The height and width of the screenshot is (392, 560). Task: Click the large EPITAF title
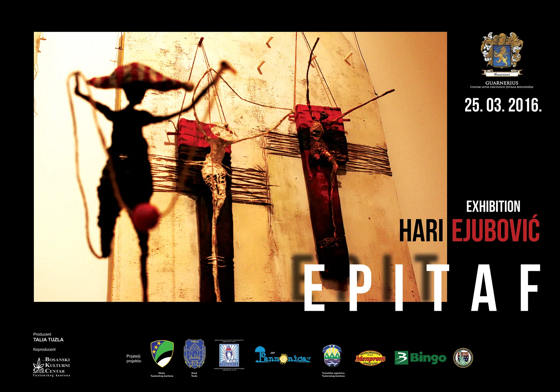coord(421,288)
